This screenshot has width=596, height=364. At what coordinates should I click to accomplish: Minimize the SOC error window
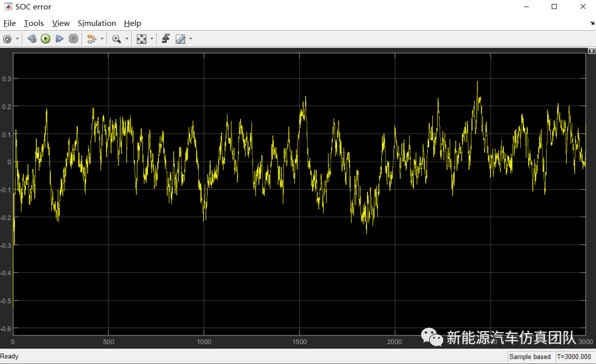point(526,7)
